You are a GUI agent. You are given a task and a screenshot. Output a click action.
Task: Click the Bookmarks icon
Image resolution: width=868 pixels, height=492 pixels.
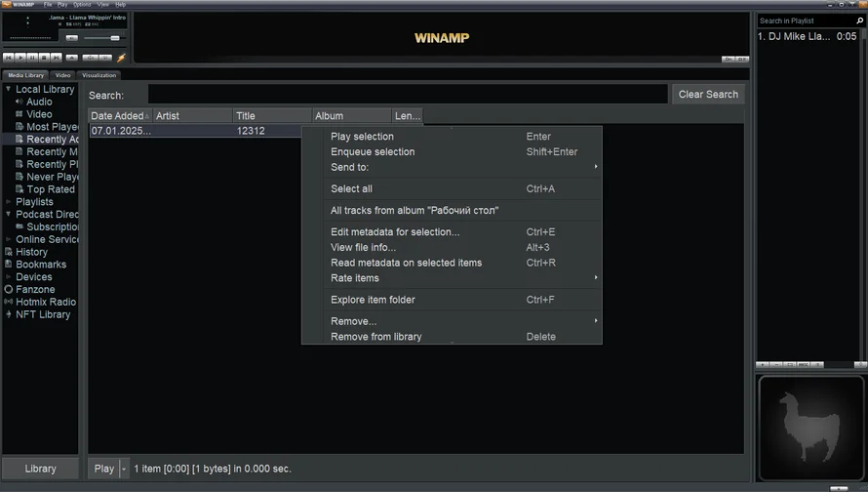click(x=9, y=265)
